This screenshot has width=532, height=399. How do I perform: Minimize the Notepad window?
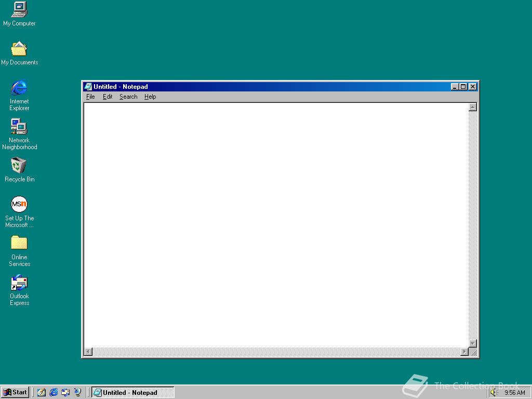[x=455, y=87]
